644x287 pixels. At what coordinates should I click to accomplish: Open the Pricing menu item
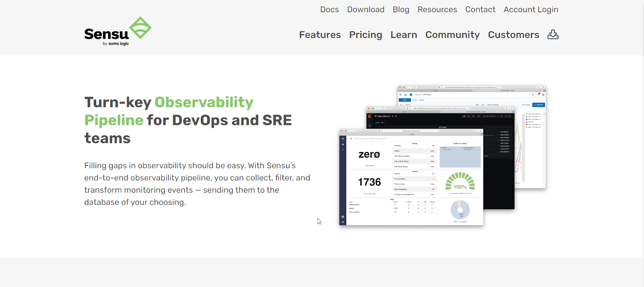(365, 35)
